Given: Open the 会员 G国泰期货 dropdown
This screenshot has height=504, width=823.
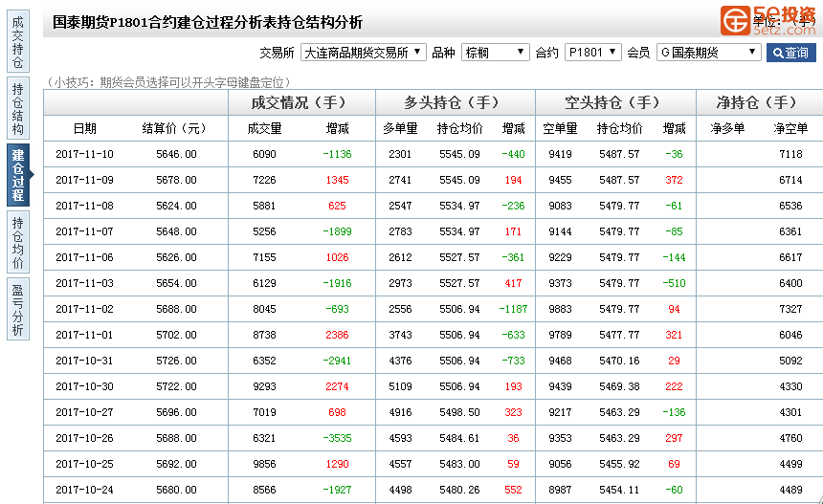Looking at the screenshot, I should click(x=708, y=53).
